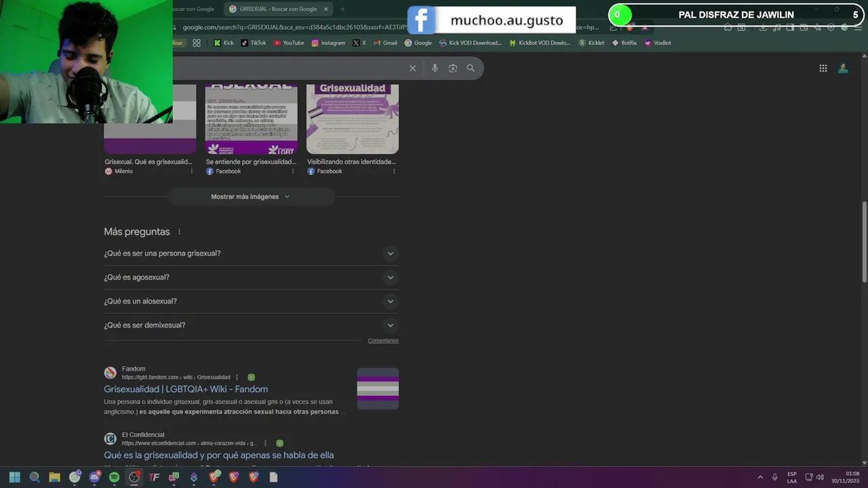Clear the Google search box

pos(412,68)
